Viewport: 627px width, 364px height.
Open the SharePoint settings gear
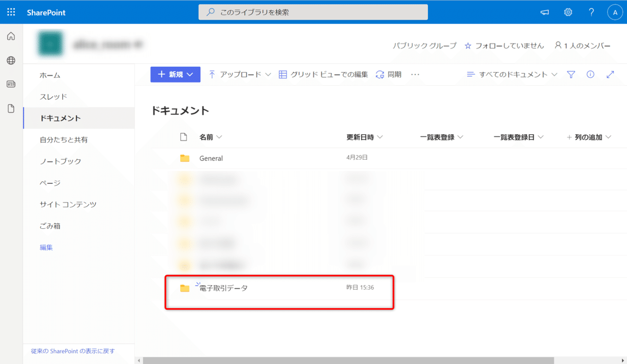(568, 11)
